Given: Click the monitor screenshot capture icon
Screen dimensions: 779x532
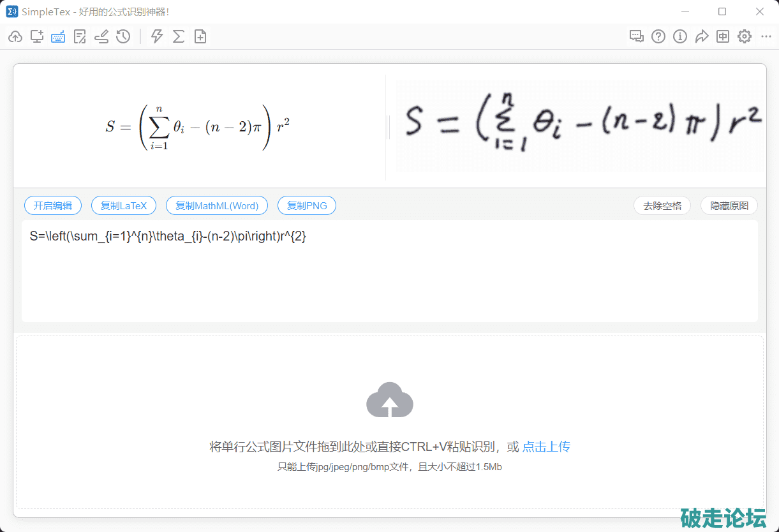Looking at the screenshot, I should 37,37.
